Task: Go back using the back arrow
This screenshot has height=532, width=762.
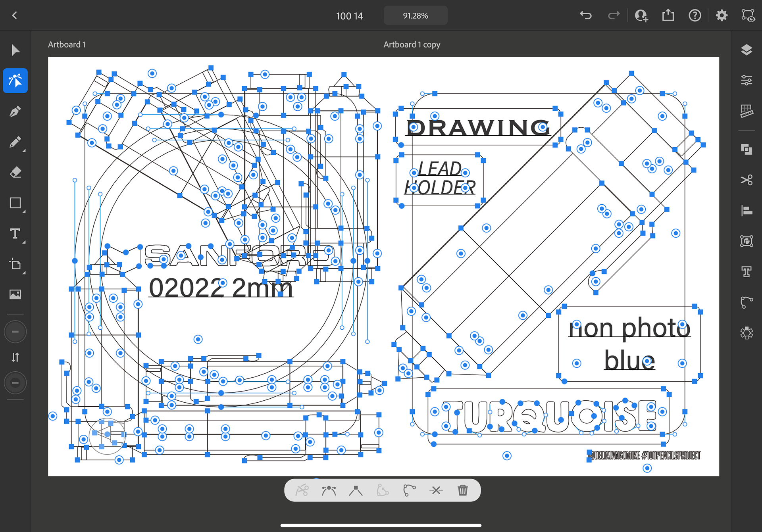Action: [x=15, y=15]
